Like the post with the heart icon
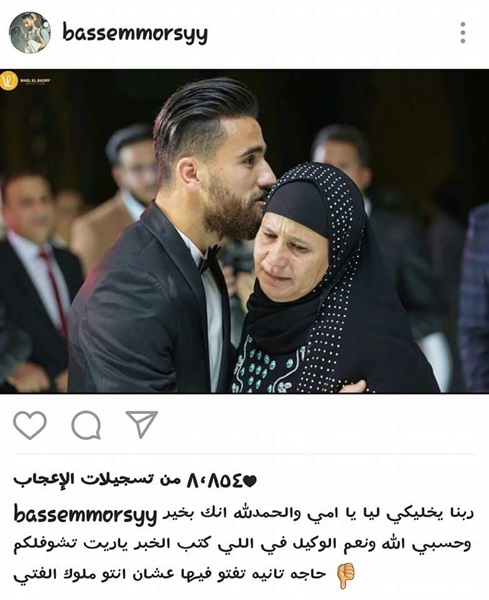Screen dimensions: 489x600 pos(30,425)
